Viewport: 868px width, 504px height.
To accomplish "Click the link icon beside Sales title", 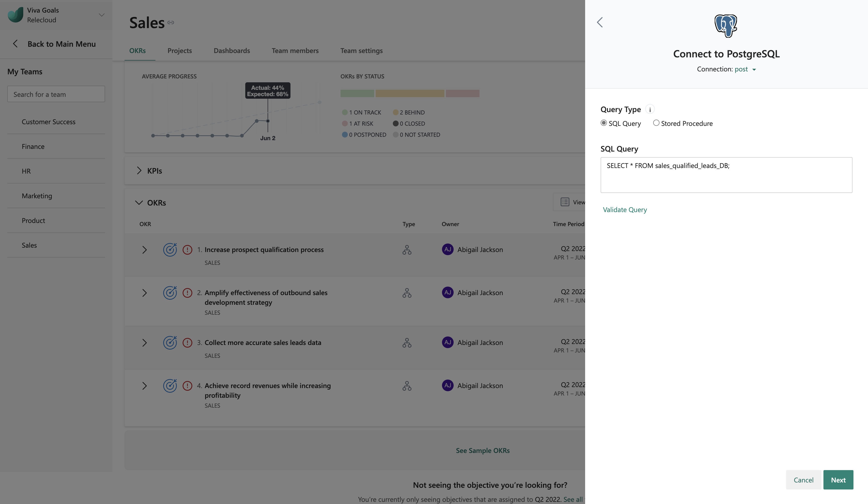I will point(171,23).
